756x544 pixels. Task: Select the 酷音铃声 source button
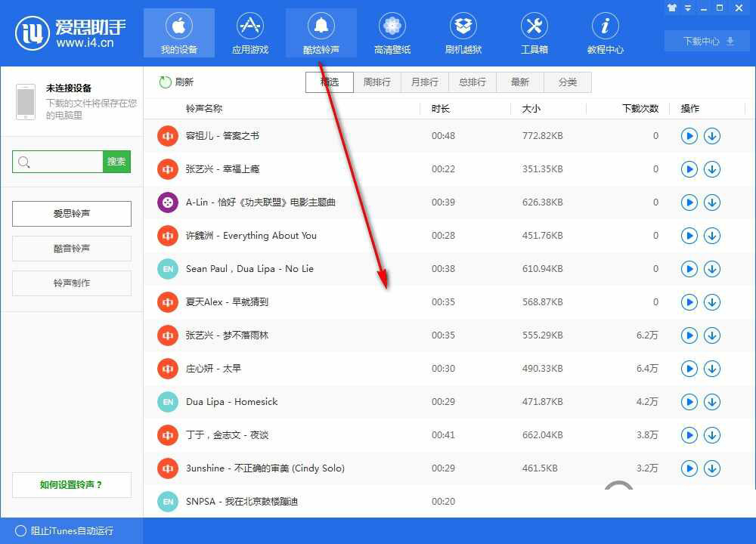[x=72, y=249]
